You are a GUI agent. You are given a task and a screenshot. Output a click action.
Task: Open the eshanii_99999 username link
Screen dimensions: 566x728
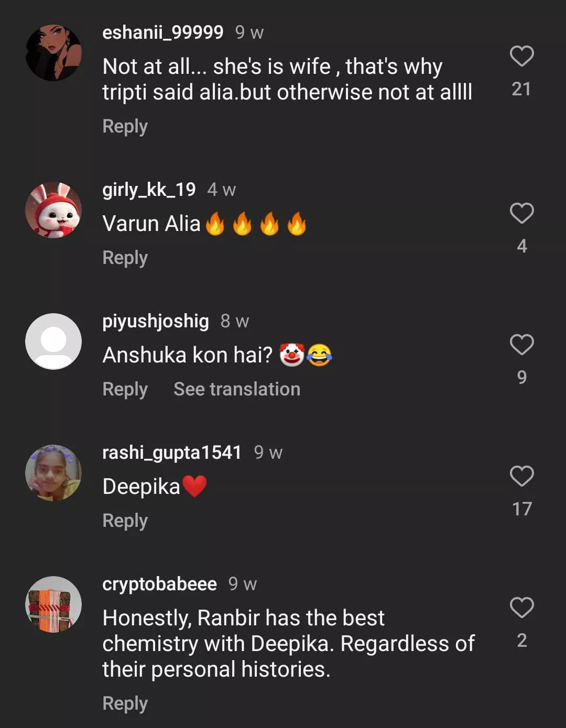click(x=162, y=32)
